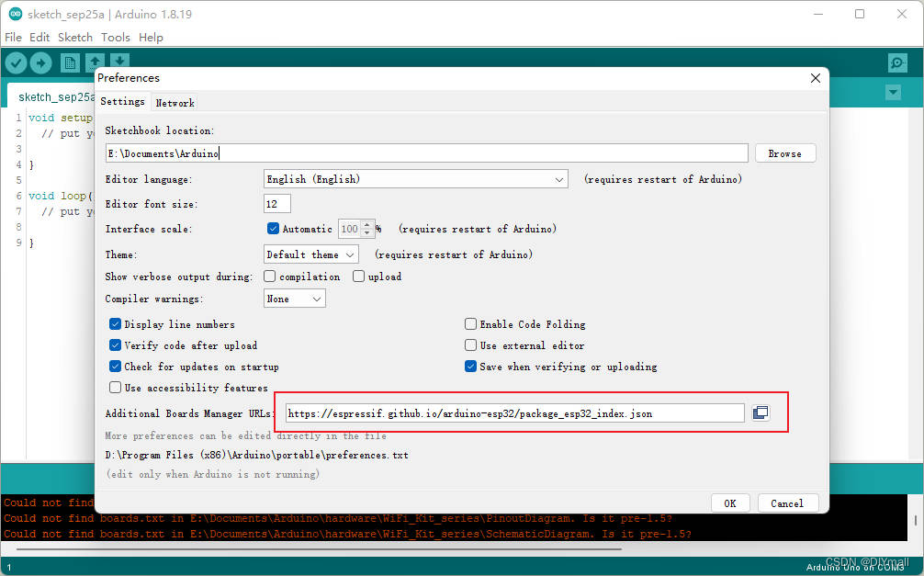Open the Help menu
This screenshot has height=576, width=924.
(151, 37)
